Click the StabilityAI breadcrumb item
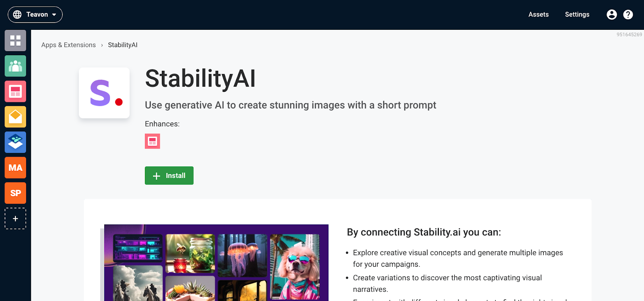644x301 pixels. click(x=123, y=45)
